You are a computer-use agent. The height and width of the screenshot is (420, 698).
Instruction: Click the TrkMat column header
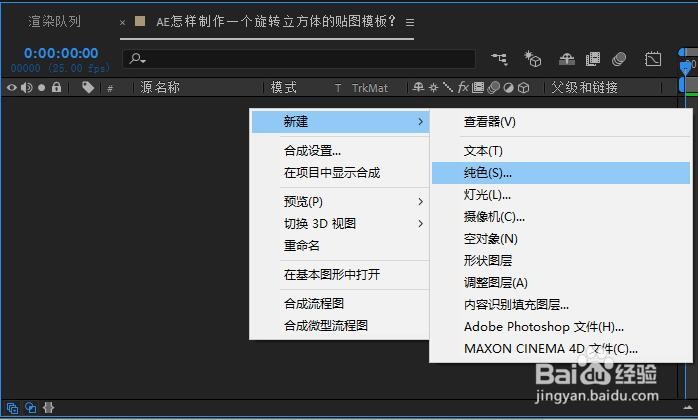[369, 88]
